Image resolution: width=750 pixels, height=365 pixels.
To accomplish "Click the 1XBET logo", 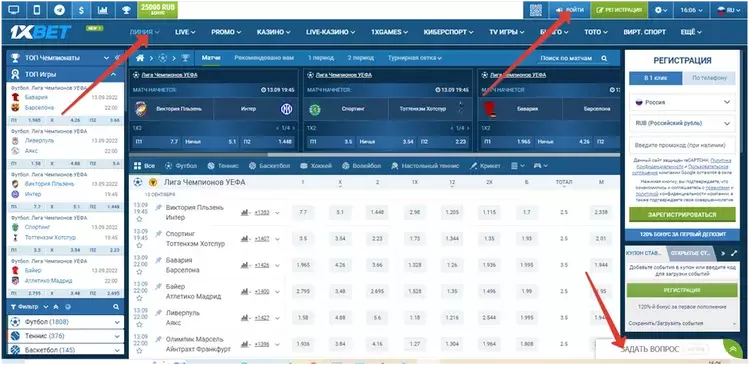I will (x=41, y=32).
